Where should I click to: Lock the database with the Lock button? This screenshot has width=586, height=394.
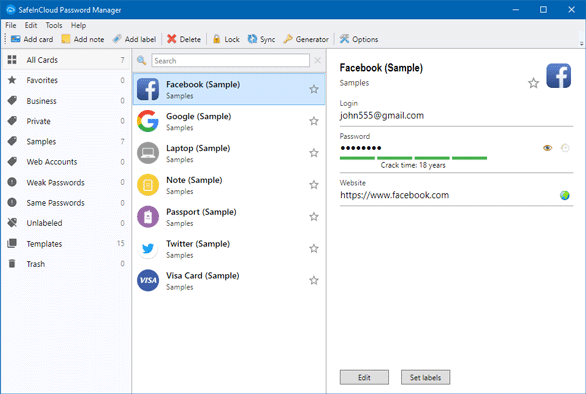pos(226,39)
